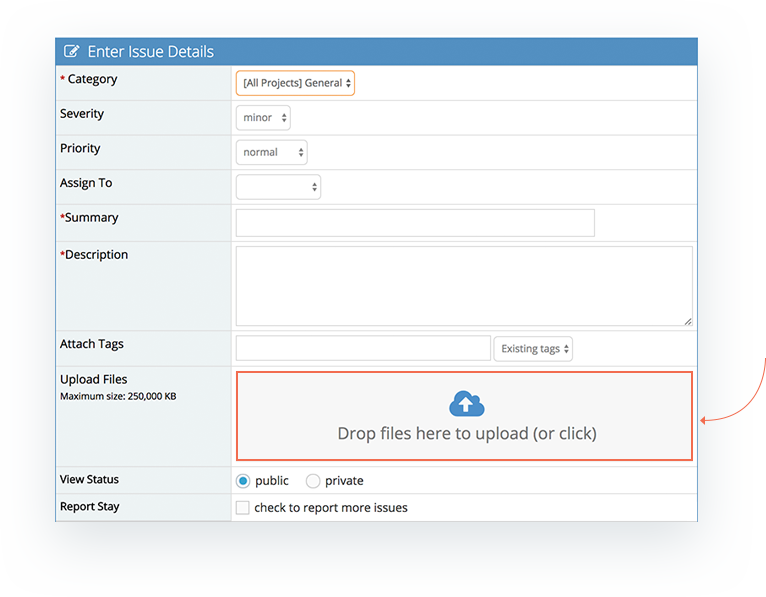Viewport: 766px width, 597px height.
Task: Open the Category dropdown
Action: pos(295,84)
